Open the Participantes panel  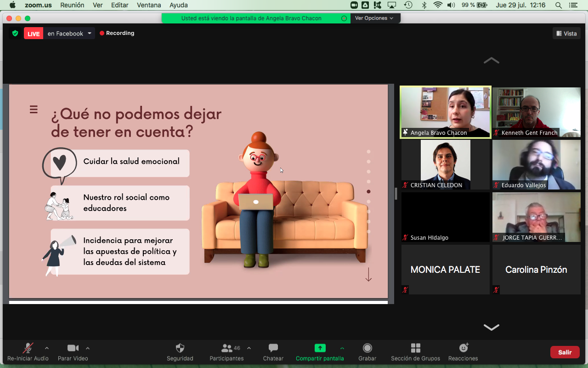227,352
